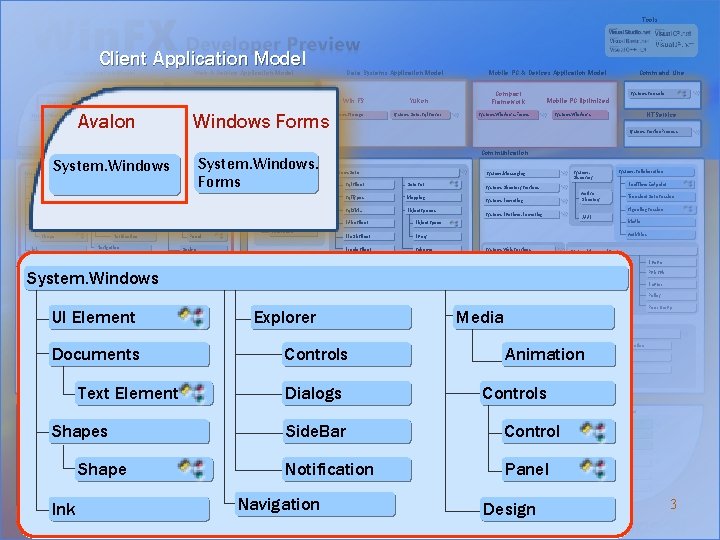Select the Shape class node
The image size is (720, 540).
click(144, 469)
